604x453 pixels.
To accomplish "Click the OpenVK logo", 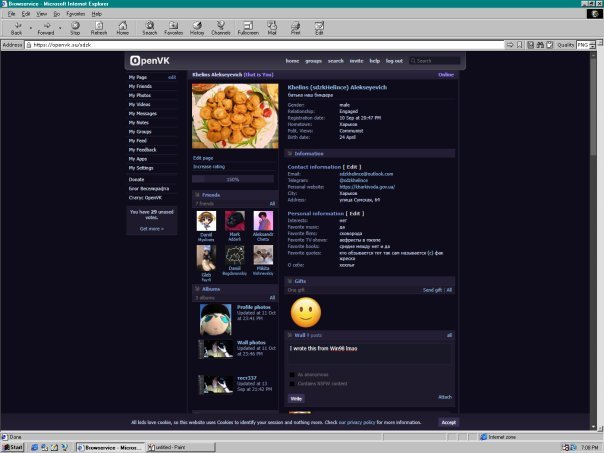I will coord(149,60).
